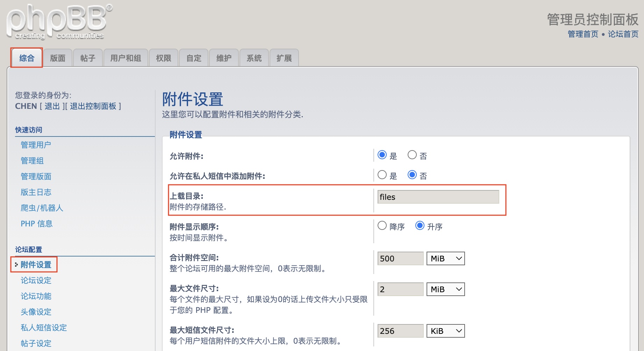Open unit dropdown for 合计附件空间
Screen dimensions: 644x351
coord(445,259)
